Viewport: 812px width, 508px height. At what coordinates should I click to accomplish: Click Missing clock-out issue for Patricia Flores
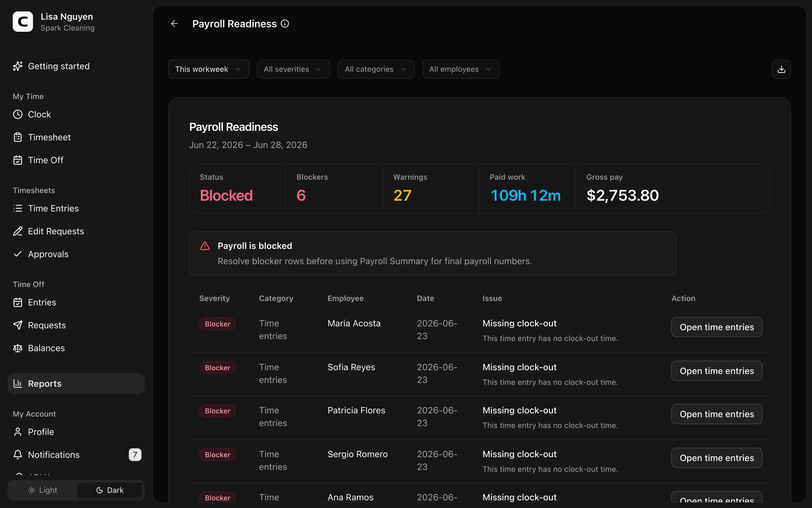[519, 410]
